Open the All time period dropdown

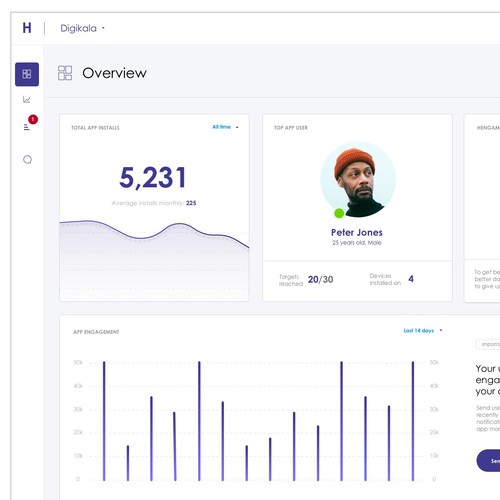pos(225,127)
